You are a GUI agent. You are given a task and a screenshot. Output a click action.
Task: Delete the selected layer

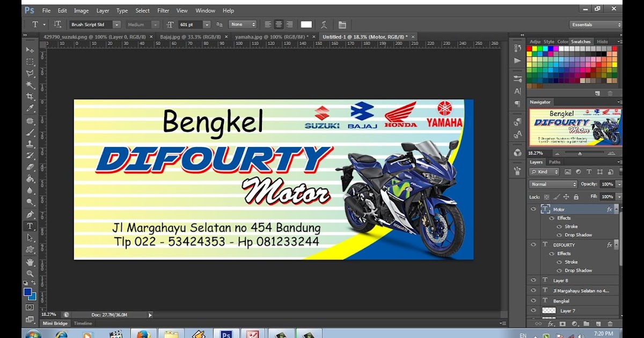pyautogui.click(x=610, y=324)
